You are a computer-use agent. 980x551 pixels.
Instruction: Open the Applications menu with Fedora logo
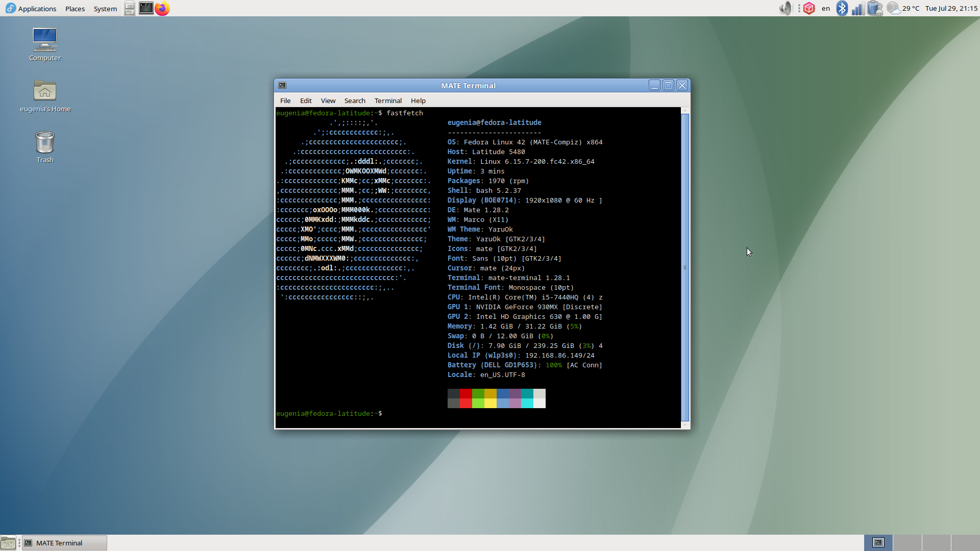31,9
